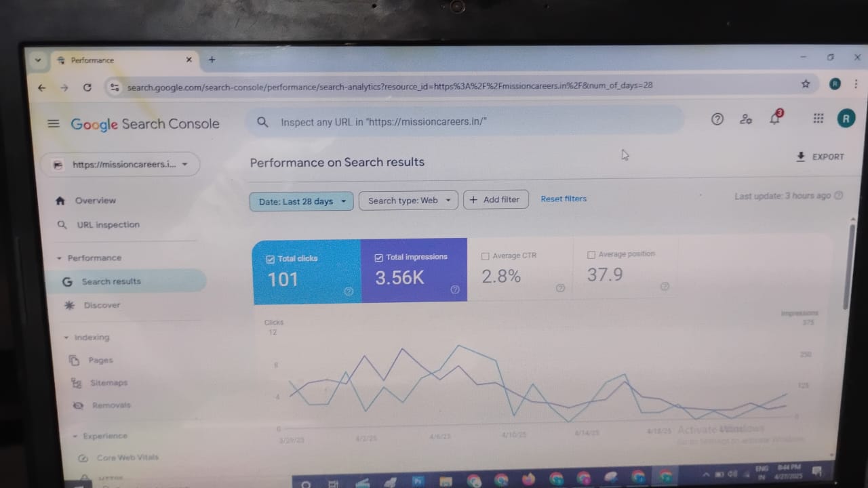Click the Chrome address bar URL
This screenshot has width=868, height=488.
coord(390,86)
